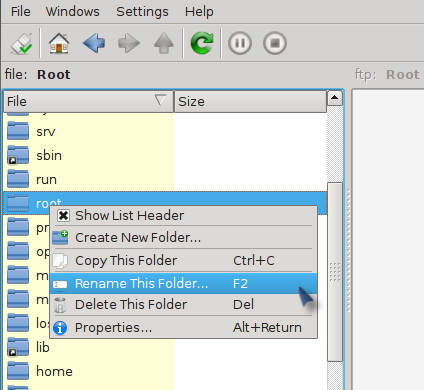The height and width of the screenshot is (390, 424).
Task: Click the run folder icon
Action: coord(18,179)
